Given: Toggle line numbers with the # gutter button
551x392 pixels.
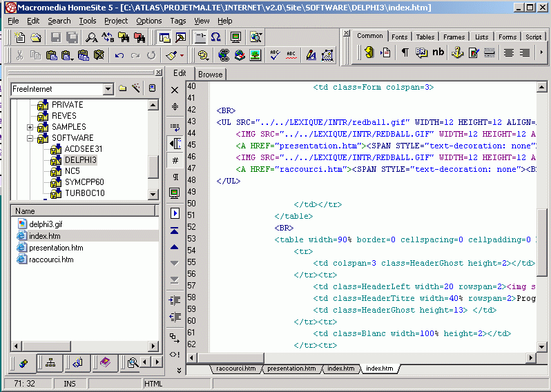Looking at the screenshot, I should click(x=175, y=160).
